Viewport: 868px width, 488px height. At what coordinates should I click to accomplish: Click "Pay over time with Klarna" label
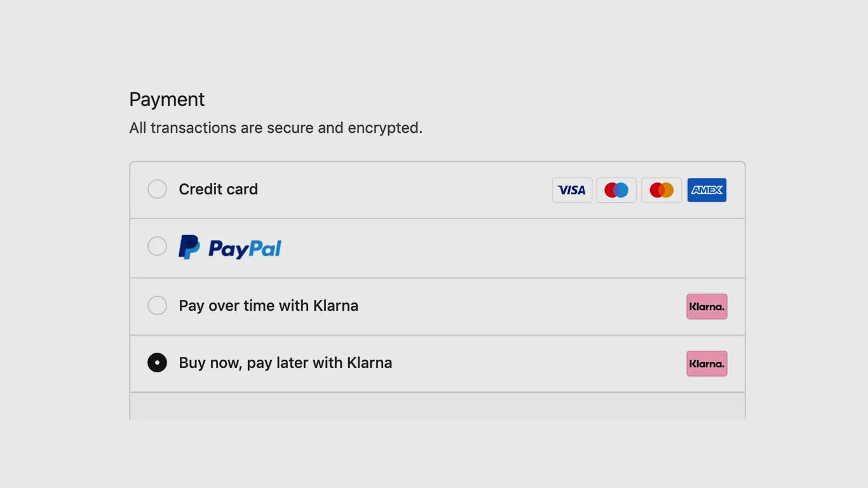tap(268, 306)
